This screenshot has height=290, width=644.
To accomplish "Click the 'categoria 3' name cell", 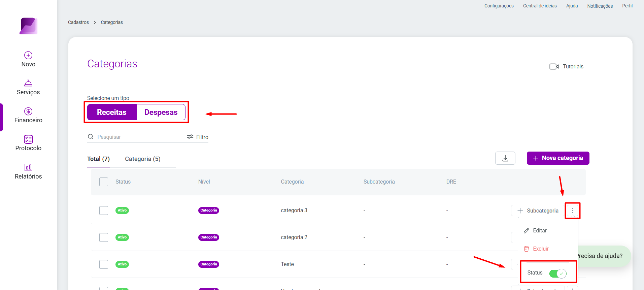I will [294, 211].
